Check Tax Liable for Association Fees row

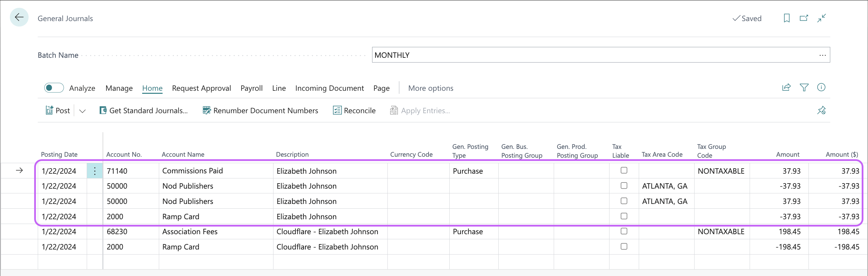(x=624, y=231)
